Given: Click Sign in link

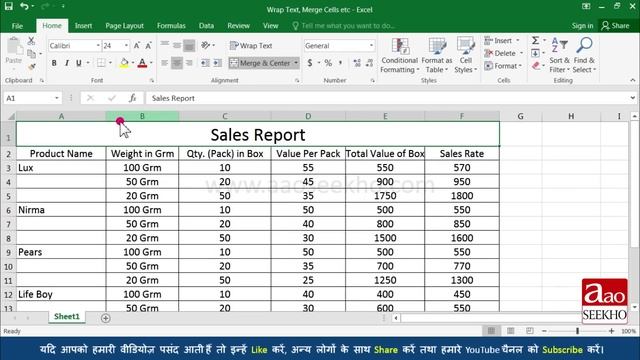Looking at the screenshot, I should click(582, 26).
